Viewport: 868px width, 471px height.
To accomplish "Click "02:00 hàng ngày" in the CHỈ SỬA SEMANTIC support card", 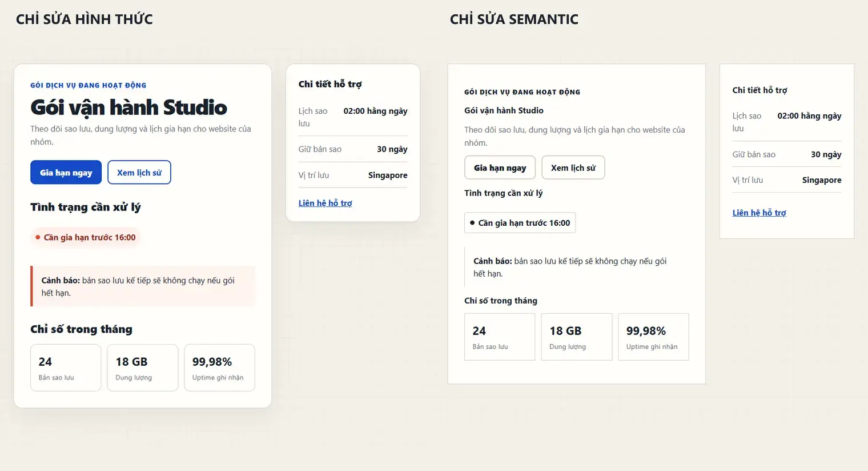I will click(x=809, y=115).
